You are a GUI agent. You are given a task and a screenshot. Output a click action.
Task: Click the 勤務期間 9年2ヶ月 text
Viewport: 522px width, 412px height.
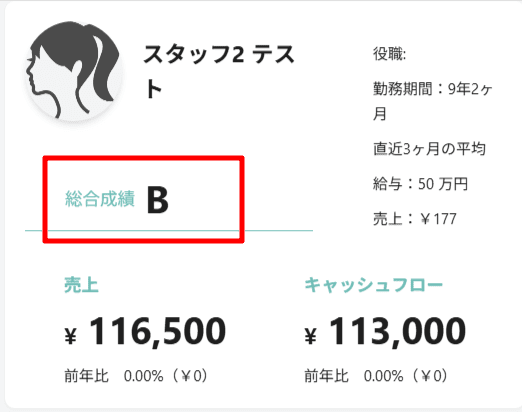pos(432,101)
